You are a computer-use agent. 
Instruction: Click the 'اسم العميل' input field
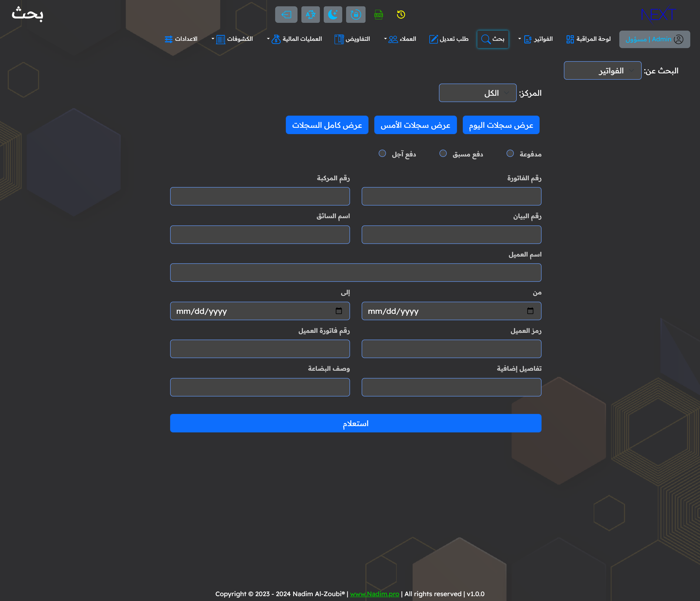[x=355, y=273]
